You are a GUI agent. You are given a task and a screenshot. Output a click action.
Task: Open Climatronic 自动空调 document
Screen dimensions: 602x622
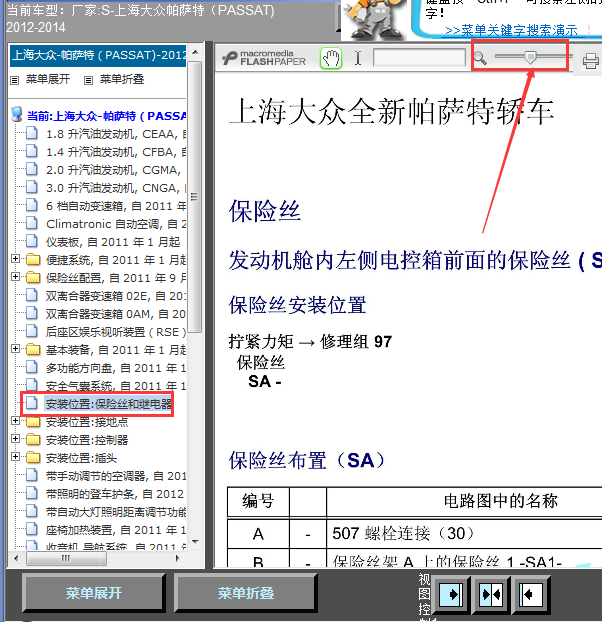116,224
